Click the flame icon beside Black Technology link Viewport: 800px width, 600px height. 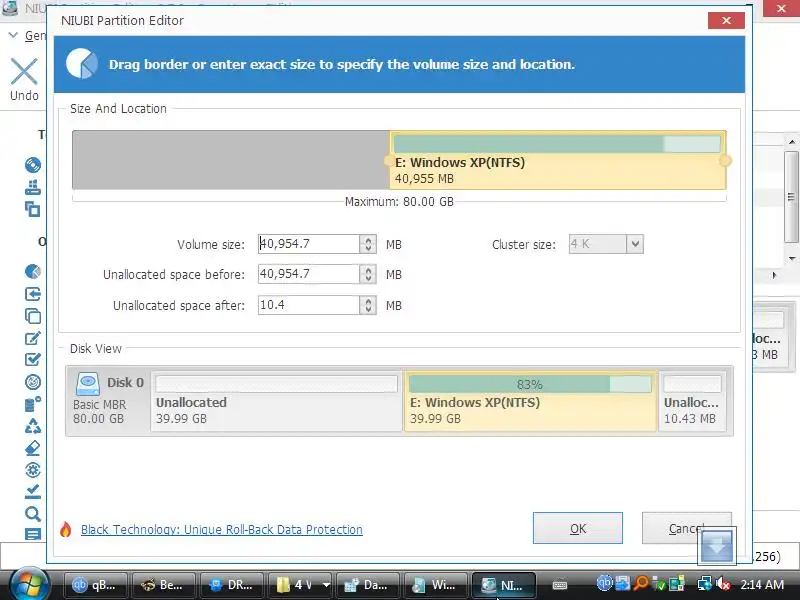tap(65, 530)
